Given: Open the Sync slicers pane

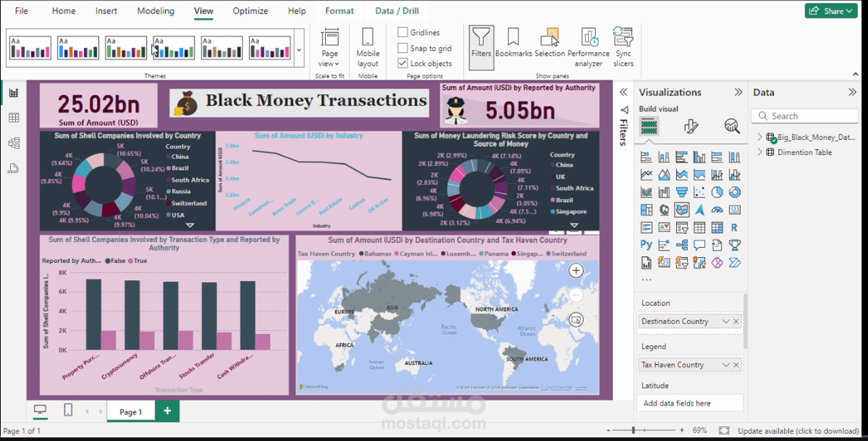Looking at the screenshot, I should click(x=623, y=47).
